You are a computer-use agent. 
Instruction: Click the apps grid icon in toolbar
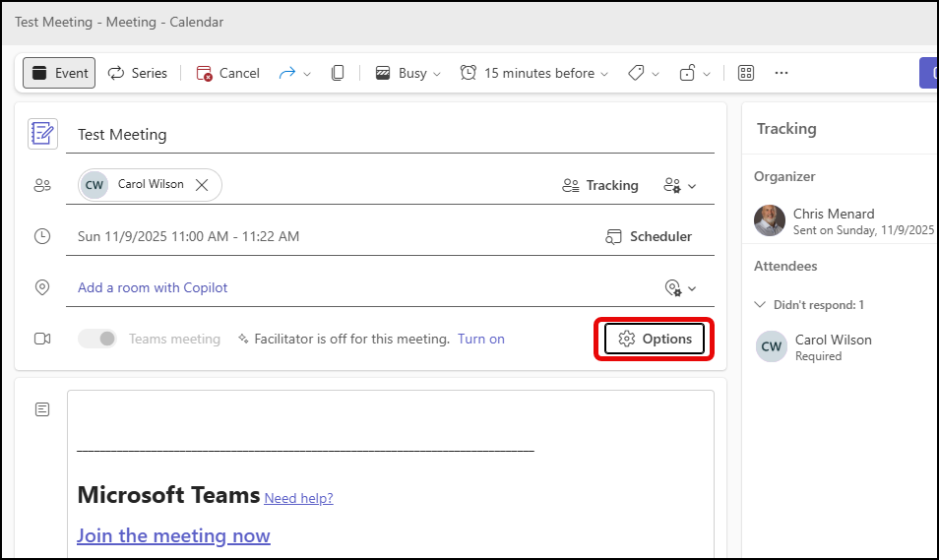[746, 73]
